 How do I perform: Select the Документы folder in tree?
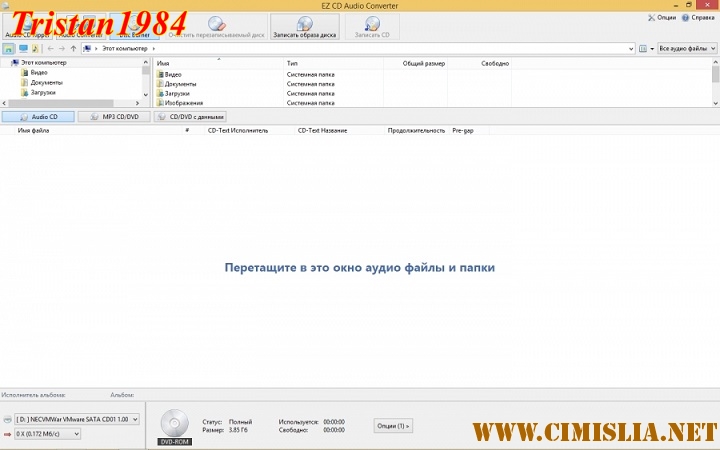point(47,83)
